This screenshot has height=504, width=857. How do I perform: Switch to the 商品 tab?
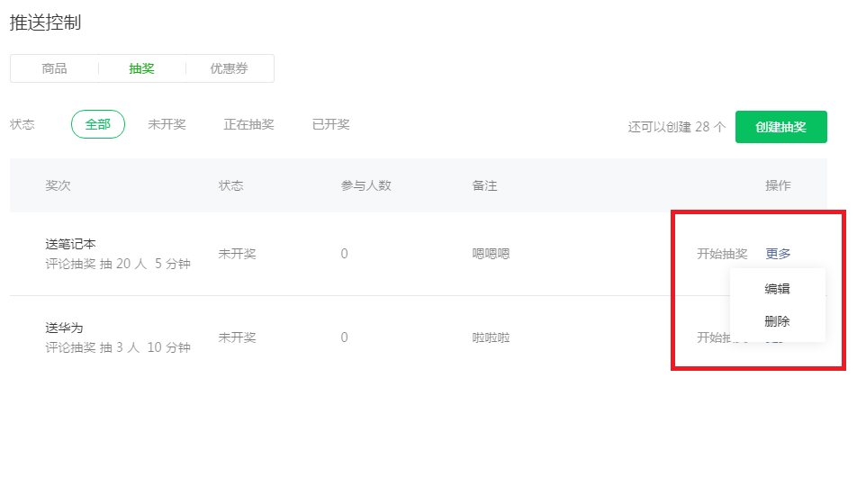coord(55,68)
